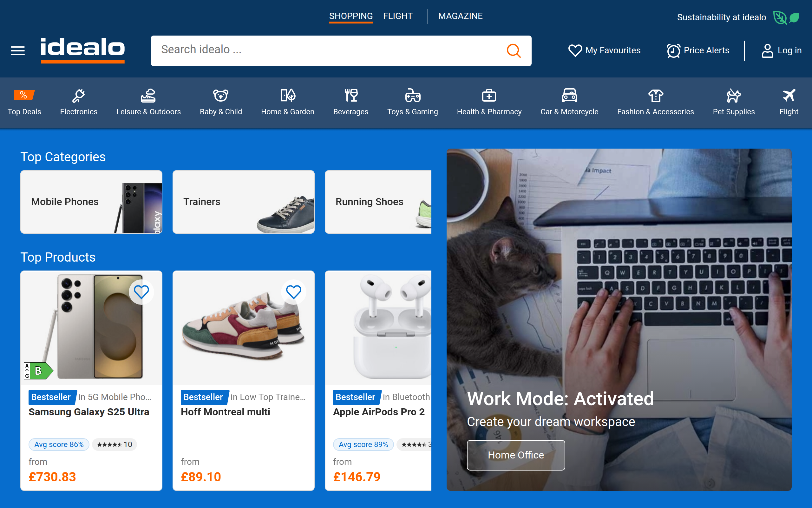Click price £89.10
This screenshot has width=812, height=508.
click(201, 477)
